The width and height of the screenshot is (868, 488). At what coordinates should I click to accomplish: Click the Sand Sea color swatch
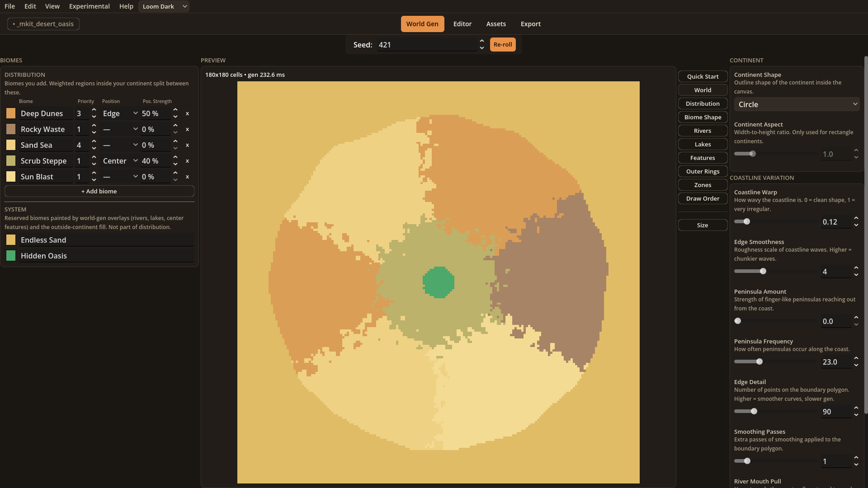tap(11, 145)
